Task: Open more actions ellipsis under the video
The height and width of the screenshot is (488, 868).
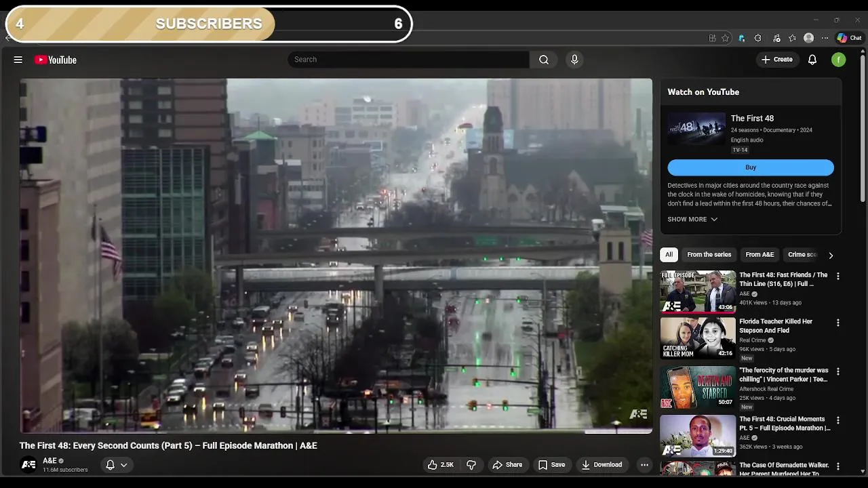Action: (x=644, y=465)
